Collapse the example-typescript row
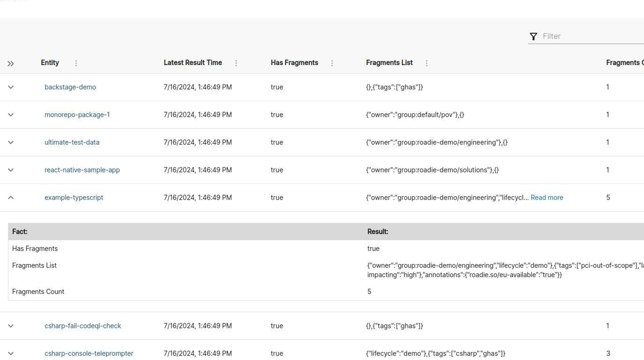Image resolution: width=644 pixels, height=360 pixels. coord(11,197)
